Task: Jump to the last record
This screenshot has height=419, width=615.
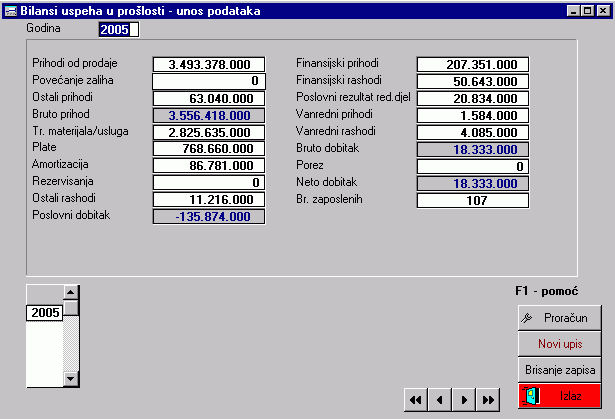Action: click(488, 400)
